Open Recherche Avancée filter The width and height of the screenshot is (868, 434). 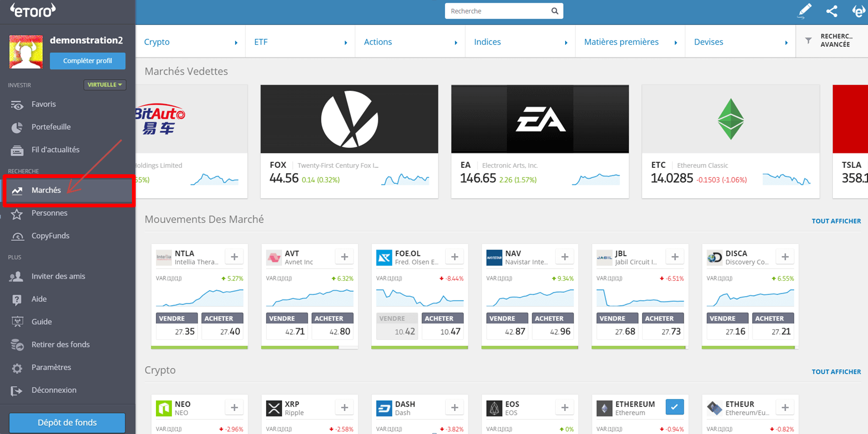tap(832, 41)
